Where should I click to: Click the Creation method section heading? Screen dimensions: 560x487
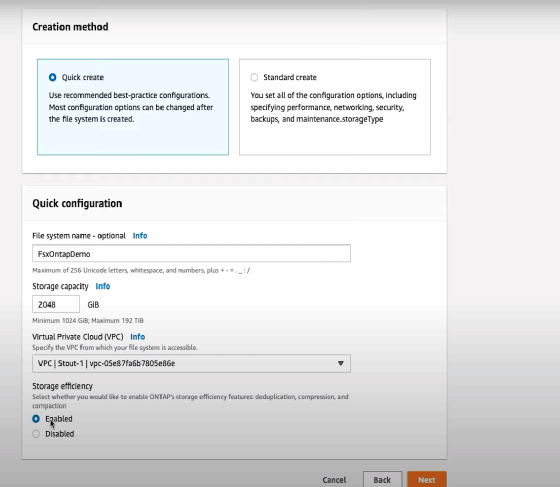point(70,27)
